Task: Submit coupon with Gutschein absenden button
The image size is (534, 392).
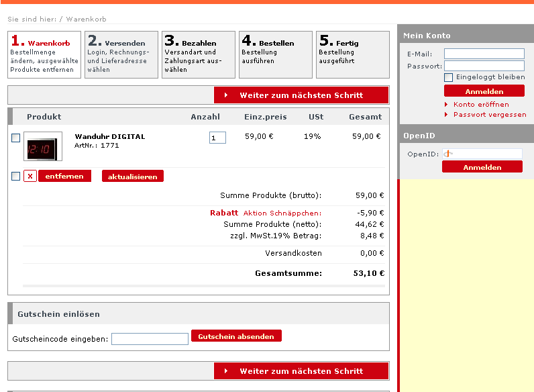Action: pos(236,336)
